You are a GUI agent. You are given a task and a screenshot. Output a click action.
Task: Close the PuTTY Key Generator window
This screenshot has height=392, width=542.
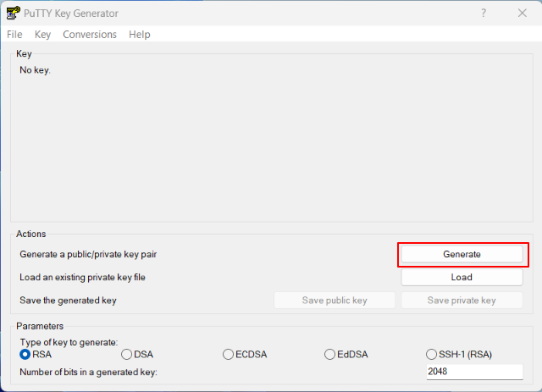coord(522,13)
